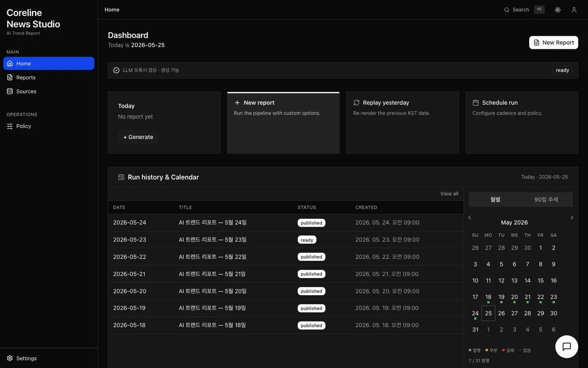The width and height of the screenshot is (588, 368).
Task: Click the Run history calendar-clock icon
Action: pyautogui.click(x=121, y=177)
